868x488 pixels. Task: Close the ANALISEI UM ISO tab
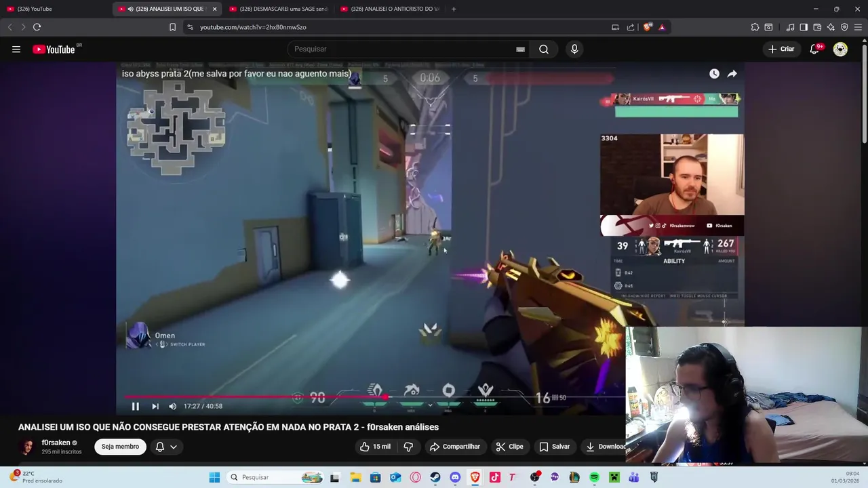[x=214, y=9]
